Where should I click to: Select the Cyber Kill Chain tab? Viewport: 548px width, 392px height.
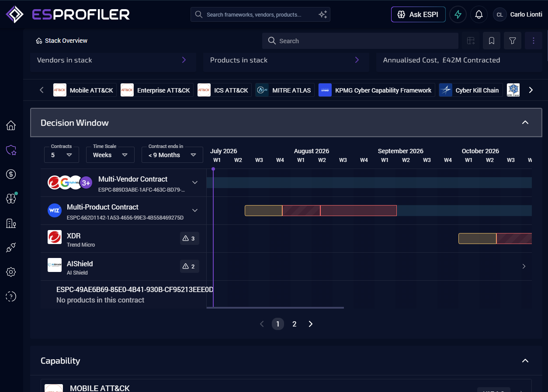[471, 90]
